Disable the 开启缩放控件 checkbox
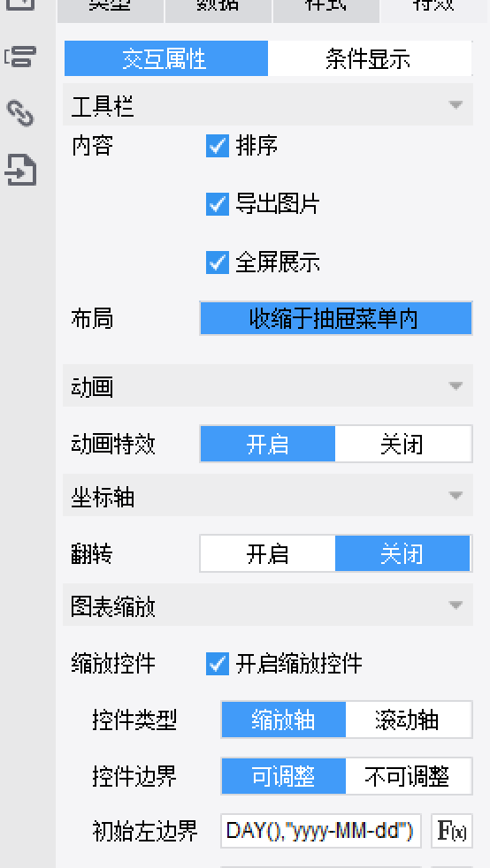 pyautogui.click(x=217, y=663)
